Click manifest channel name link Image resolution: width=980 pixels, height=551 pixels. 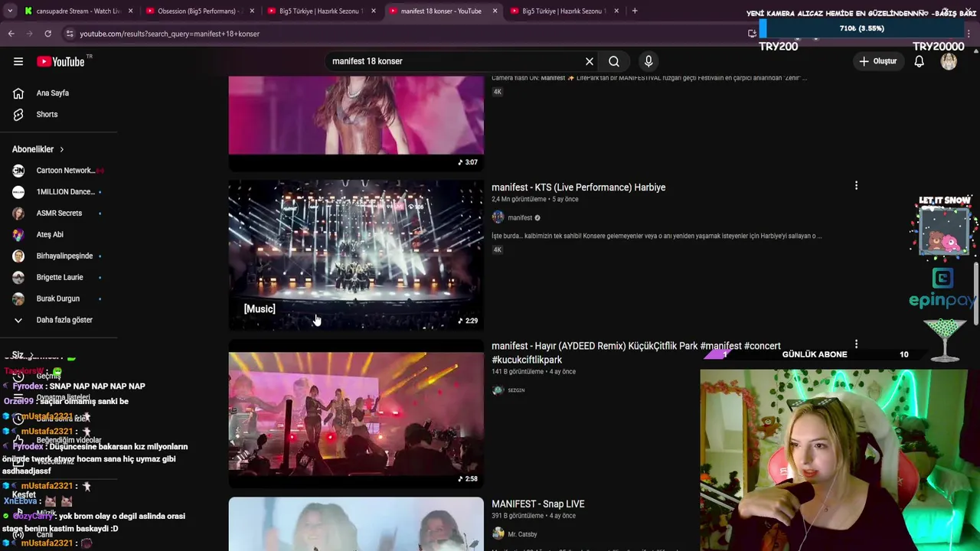coord(520,218)
